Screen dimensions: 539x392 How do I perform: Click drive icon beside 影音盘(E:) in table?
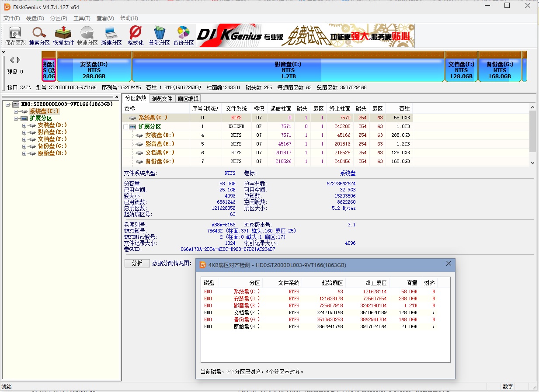139,144
